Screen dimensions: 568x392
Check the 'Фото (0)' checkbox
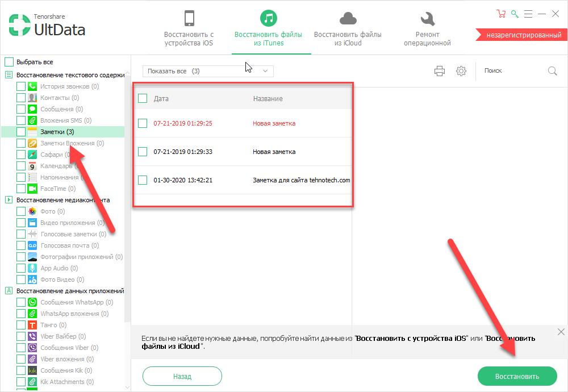tap(21, 211)
